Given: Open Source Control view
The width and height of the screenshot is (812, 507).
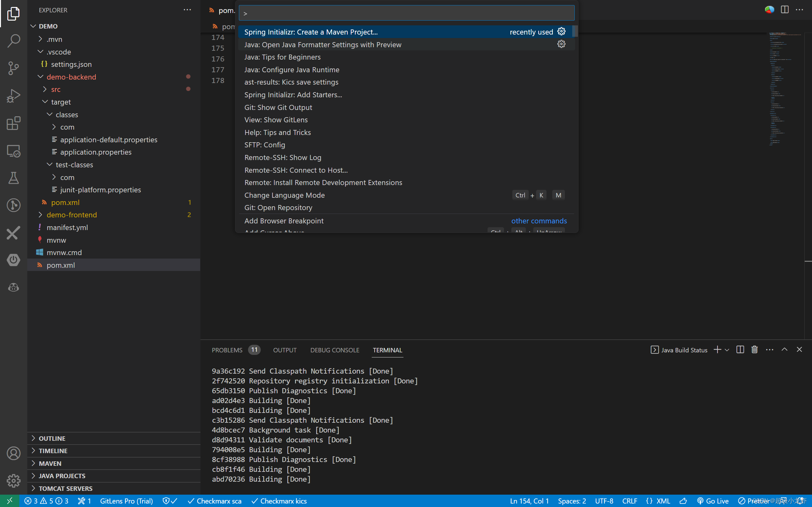Looking at the screenshot, I should 13,68.
